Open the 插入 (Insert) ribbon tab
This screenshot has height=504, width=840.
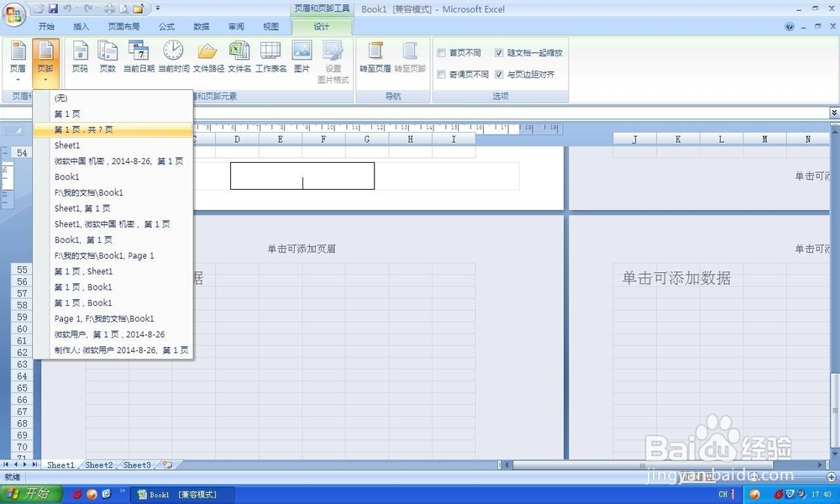(x=81, y=26)
